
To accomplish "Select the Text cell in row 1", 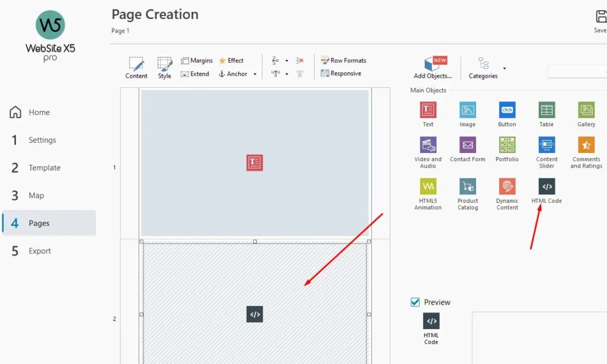I will pos(255,162).
